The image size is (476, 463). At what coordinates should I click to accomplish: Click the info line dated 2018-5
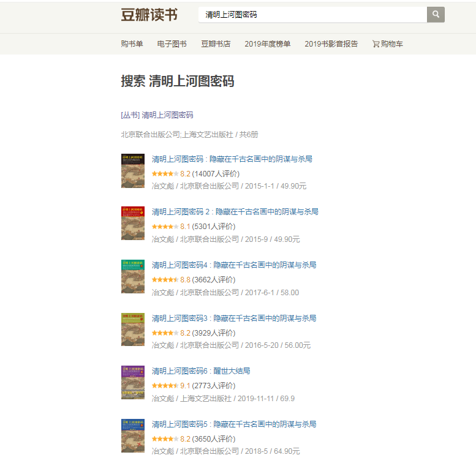tap(226, 451)
